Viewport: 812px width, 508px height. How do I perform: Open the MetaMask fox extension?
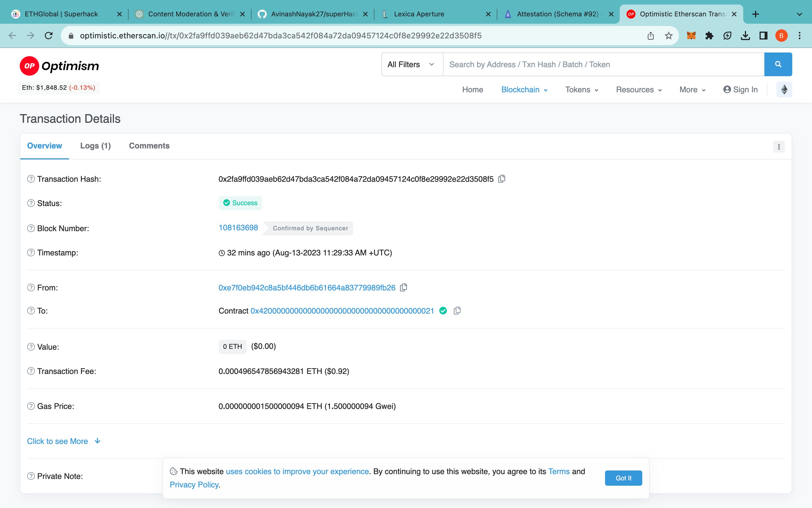691,36
